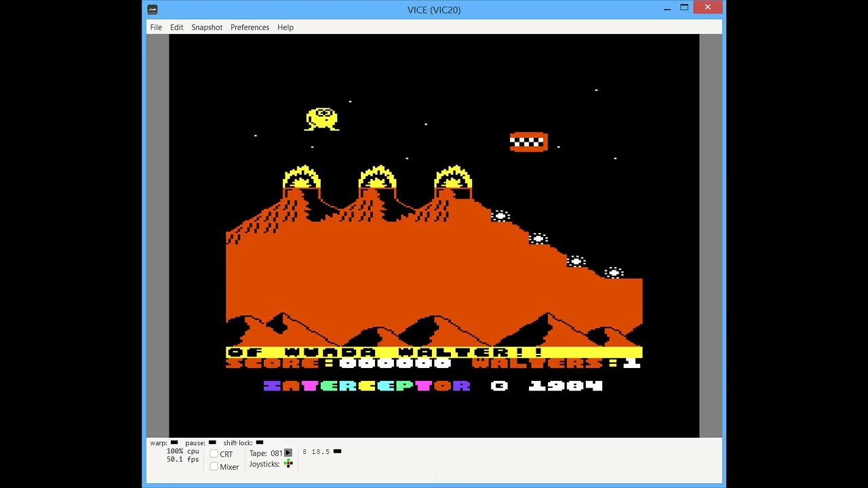868x488 pixels.
Task: Click the middle yellow dome
Action: (x=378, y=177)
